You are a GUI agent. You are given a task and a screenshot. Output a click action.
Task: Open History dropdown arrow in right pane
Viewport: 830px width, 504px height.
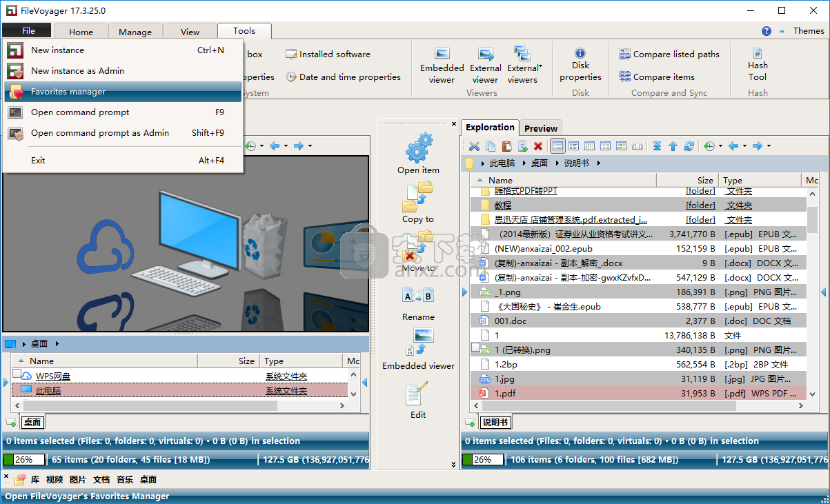(720, 146)
